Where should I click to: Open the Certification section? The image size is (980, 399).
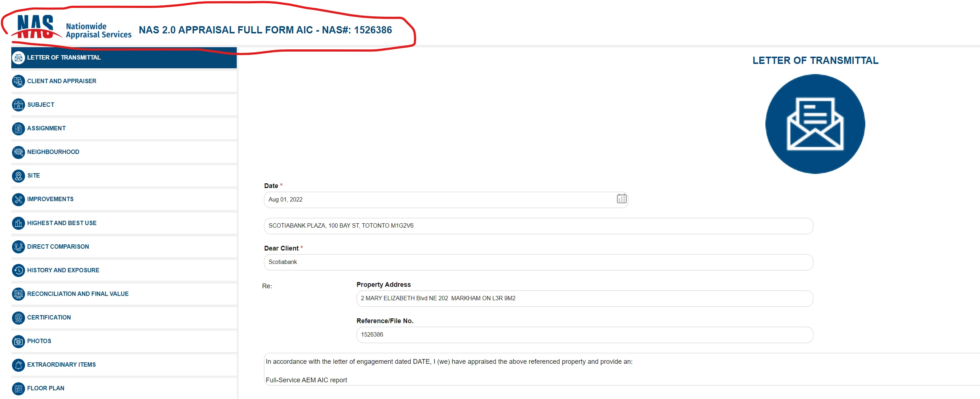[49, 318]
